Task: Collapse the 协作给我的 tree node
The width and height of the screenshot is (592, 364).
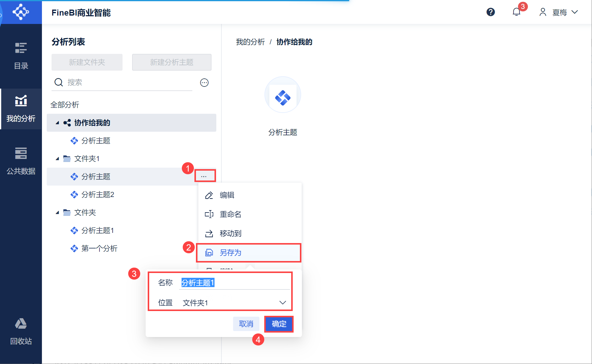Action: coord(57,123)
